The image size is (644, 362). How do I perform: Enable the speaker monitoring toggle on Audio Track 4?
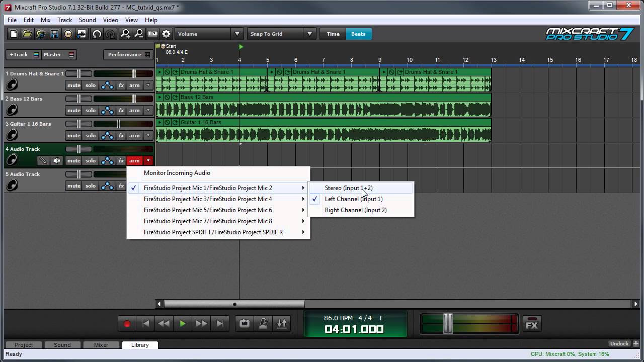pos(56,160)
